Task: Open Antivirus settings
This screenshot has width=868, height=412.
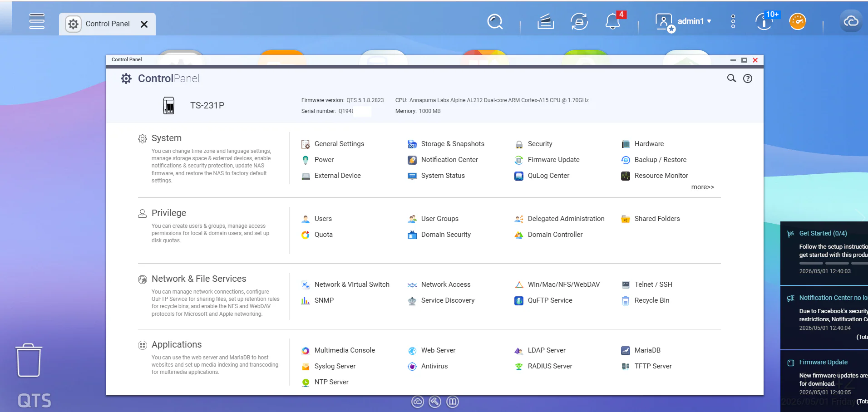Action: point(428,366)
